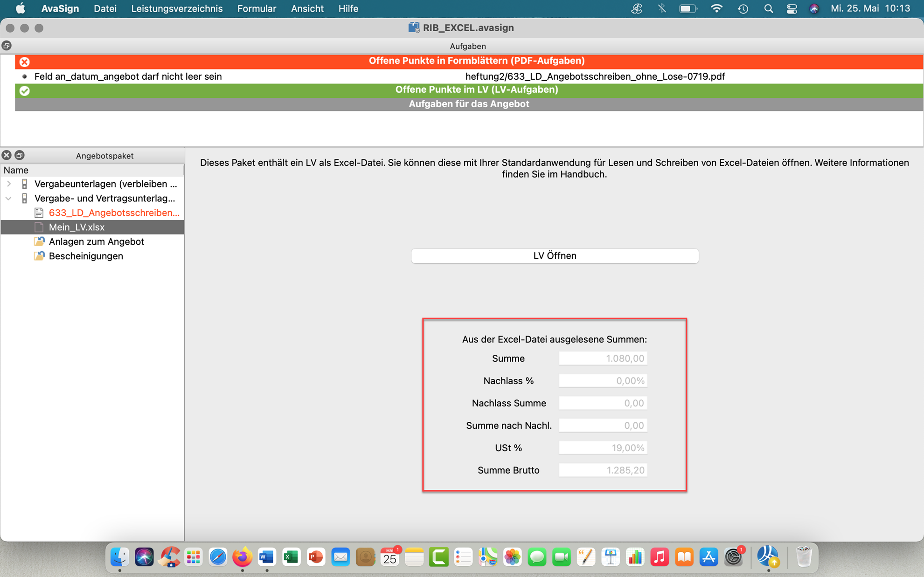
Task: Click the Name column header
Action: (92, 170)
